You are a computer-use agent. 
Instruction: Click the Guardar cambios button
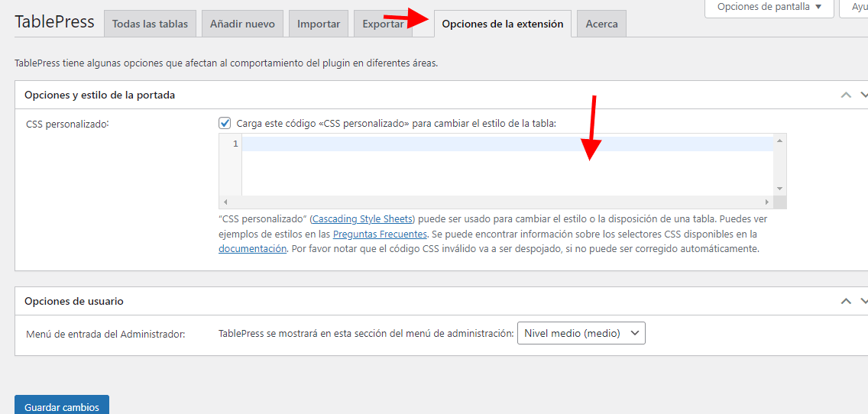coord(61,406)
